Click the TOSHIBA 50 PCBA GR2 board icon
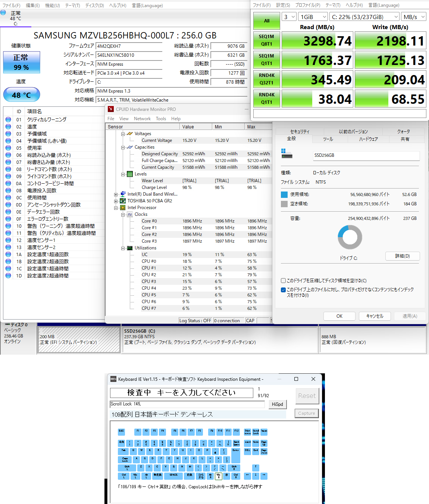This screenshot has height=504, width=429. tap(123, 201)
